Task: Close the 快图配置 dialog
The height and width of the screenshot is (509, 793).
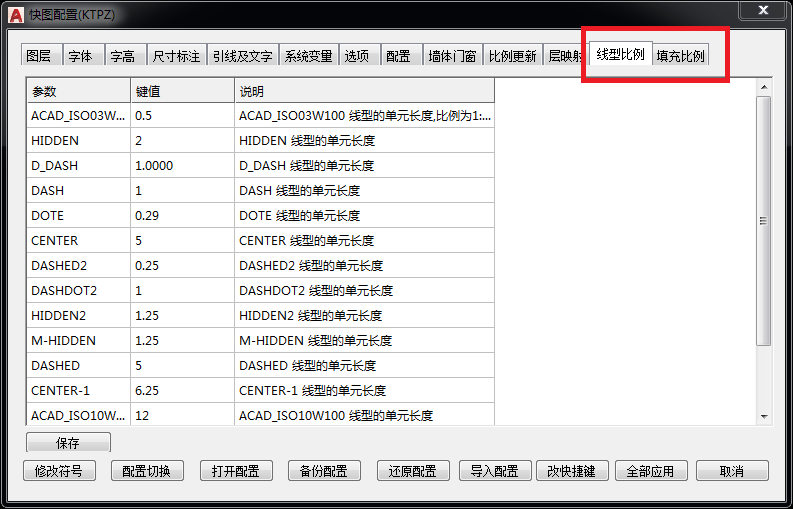Action: coord(763,10)
